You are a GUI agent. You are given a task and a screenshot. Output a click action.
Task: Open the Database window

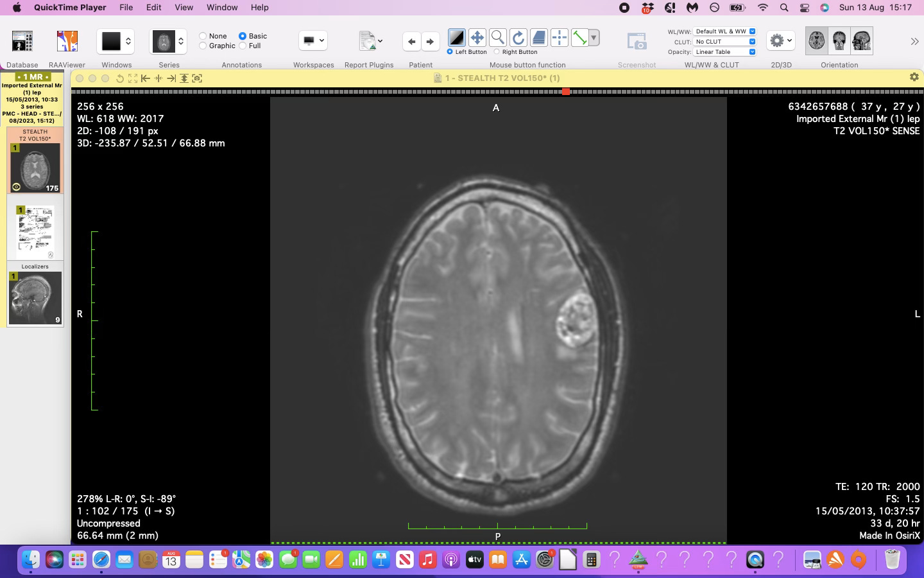pyautogui.click(x=22, y=42)
